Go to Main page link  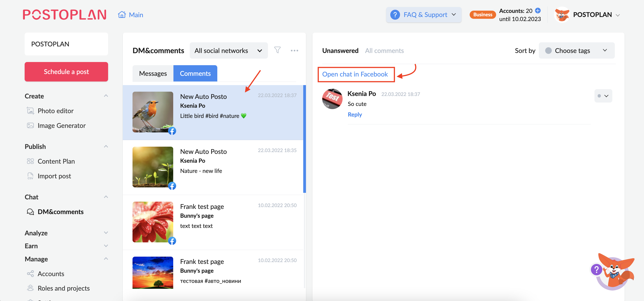(136, 15)
